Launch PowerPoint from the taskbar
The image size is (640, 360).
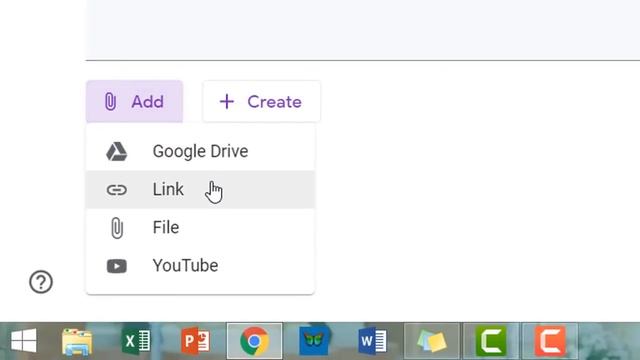click(x=196, y=340)
